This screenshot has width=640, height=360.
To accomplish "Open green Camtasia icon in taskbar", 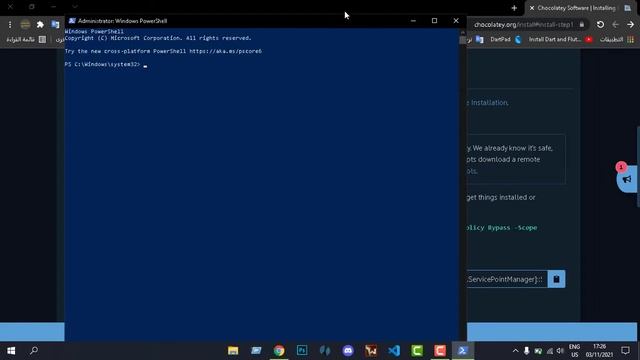I will tap(417, 351).
